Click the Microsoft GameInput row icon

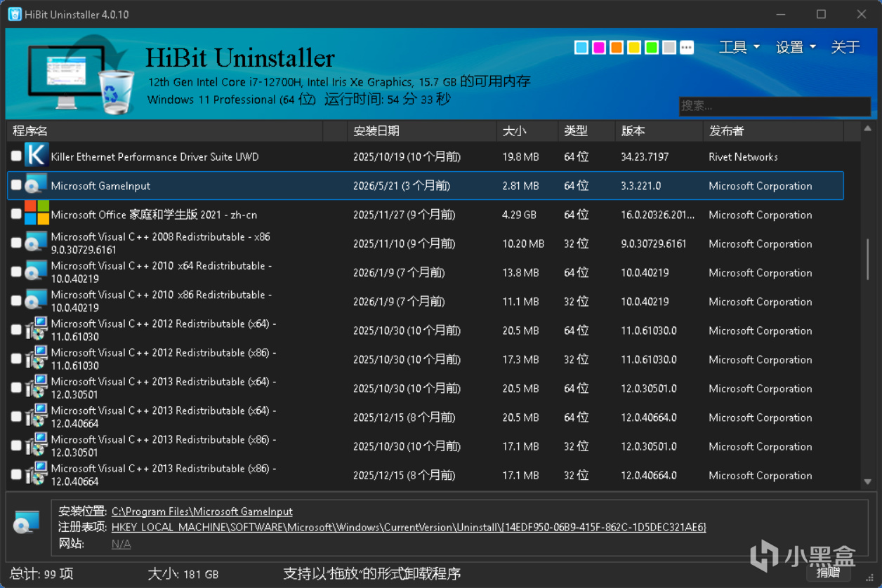[x=36, y=185]
